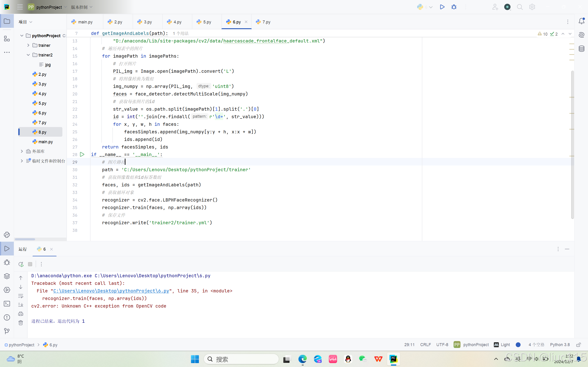Open Python Packages layers icon
The width and height of the screenshot is (588, 367).
click(7, 276)
